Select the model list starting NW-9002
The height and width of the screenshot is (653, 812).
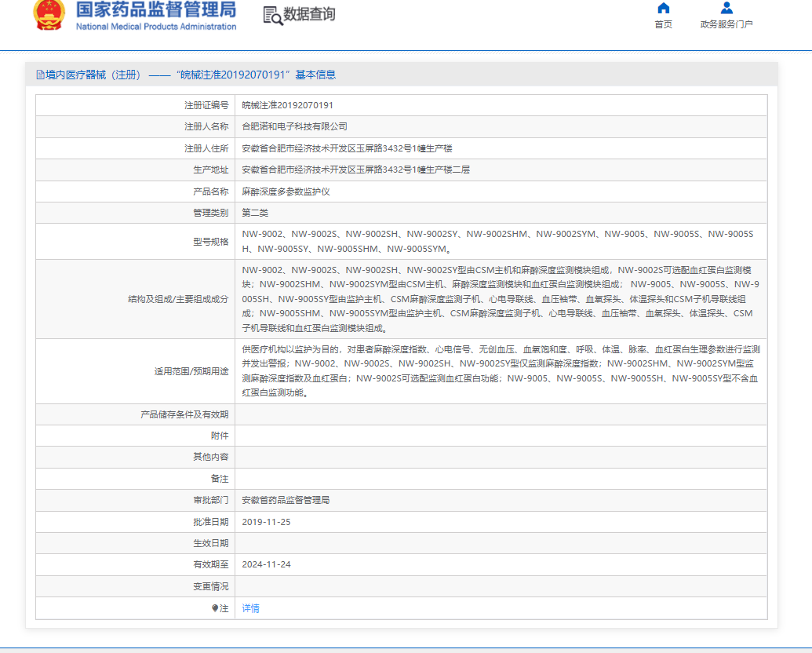tap(497, 242)
